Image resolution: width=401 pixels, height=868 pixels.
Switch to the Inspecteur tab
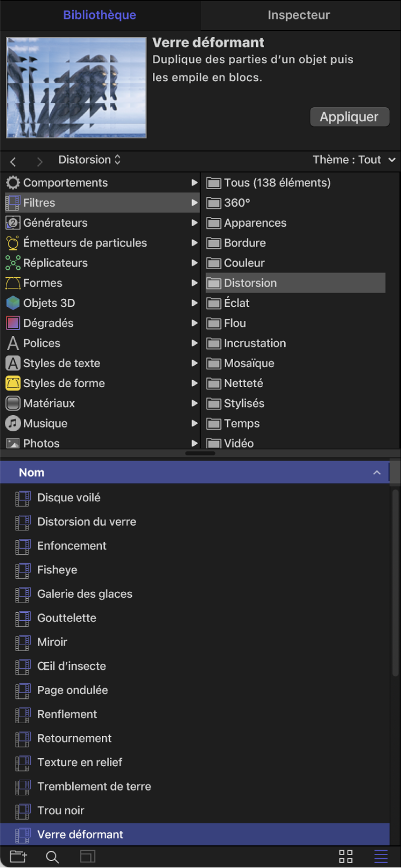tap(299, 15)
